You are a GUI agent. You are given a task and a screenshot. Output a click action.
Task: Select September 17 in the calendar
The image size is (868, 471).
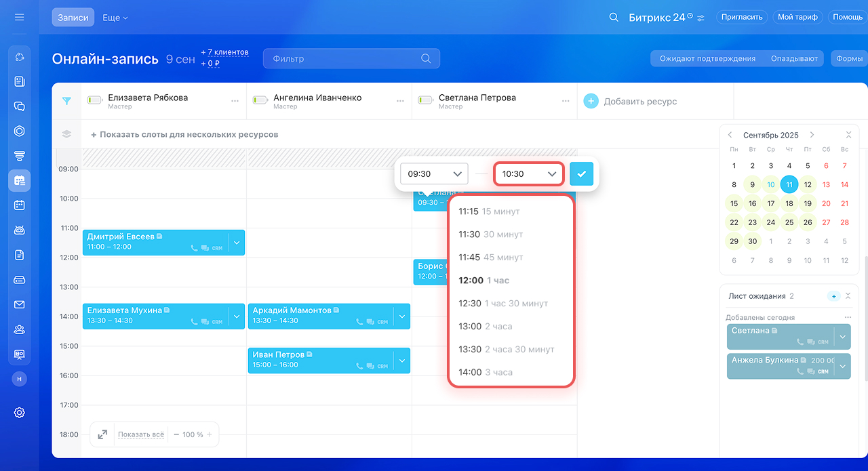770,203
